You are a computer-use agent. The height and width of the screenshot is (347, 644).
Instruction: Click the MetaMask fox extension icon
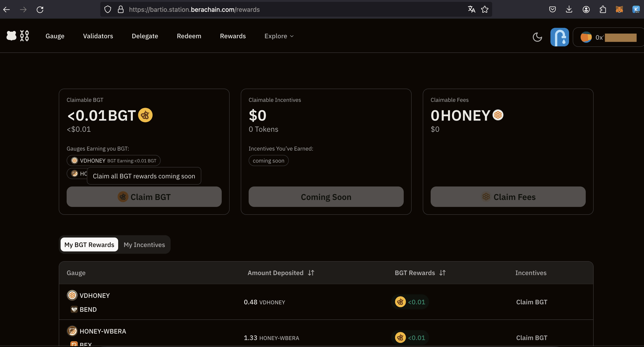pos(619,10)
